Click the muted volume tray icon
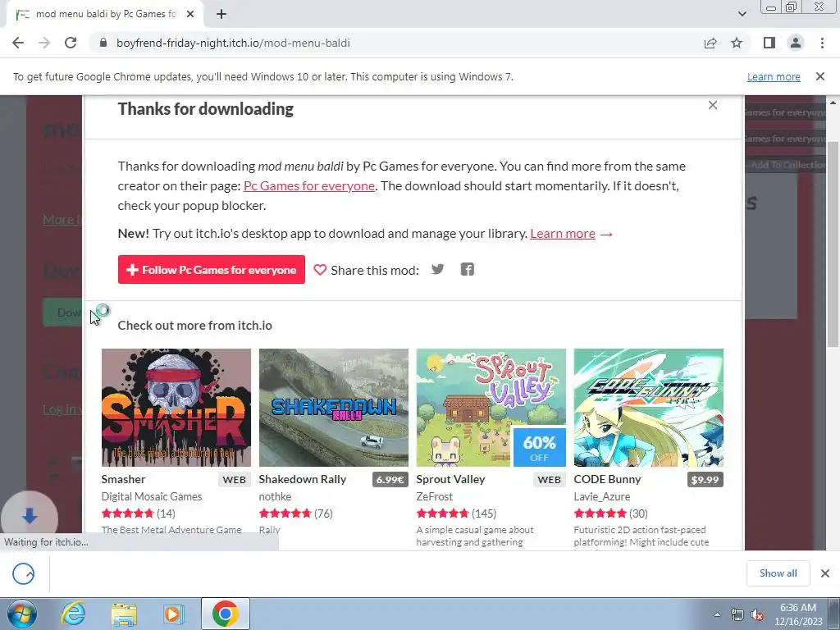The height and width of the screenshot is (630, 840). [757, 615]
